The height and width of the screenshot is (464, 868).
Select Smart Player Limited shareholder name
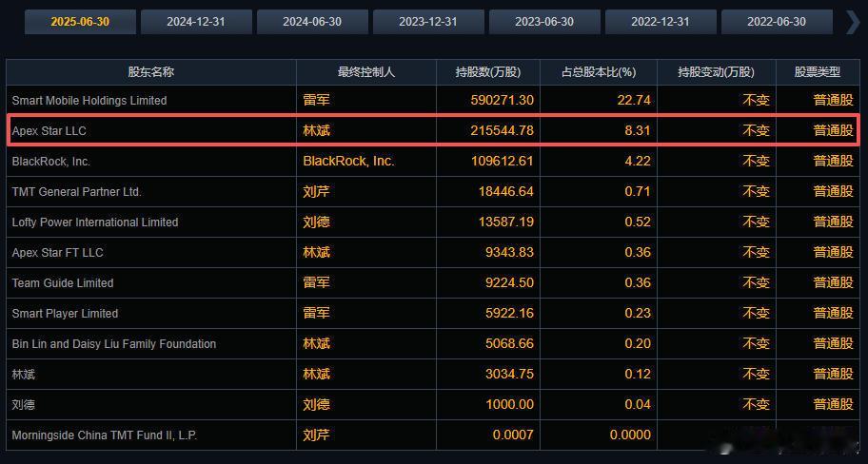(x=65, y=314)
